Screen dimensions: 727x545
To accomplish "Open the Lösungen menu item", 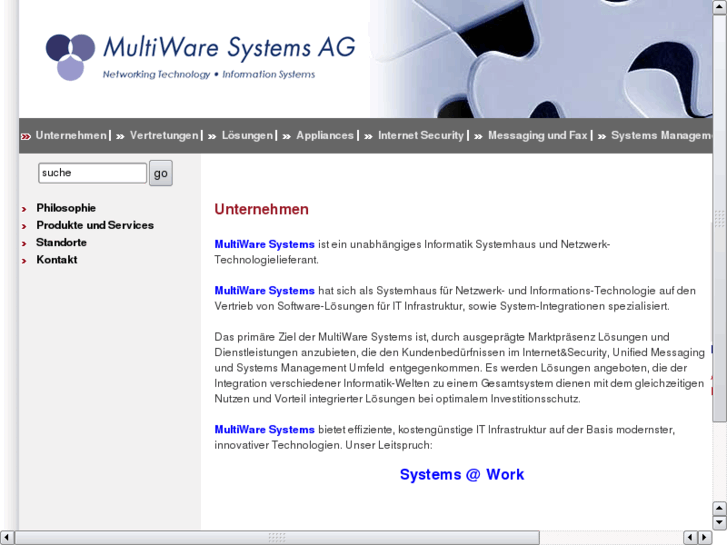I will pyautogui.click(x=247, y=135).
